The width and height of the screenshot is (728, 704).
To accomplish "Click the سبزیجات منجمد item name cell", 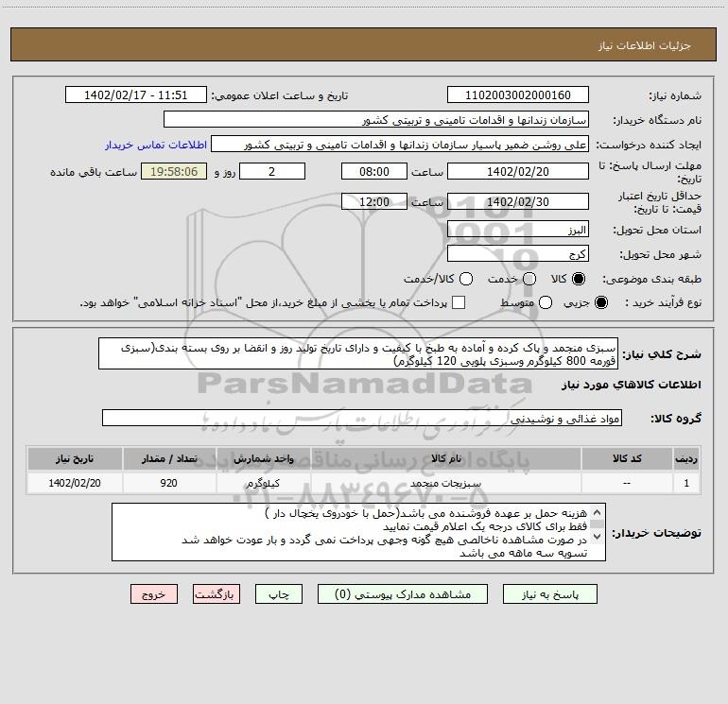I will point(446,483).
